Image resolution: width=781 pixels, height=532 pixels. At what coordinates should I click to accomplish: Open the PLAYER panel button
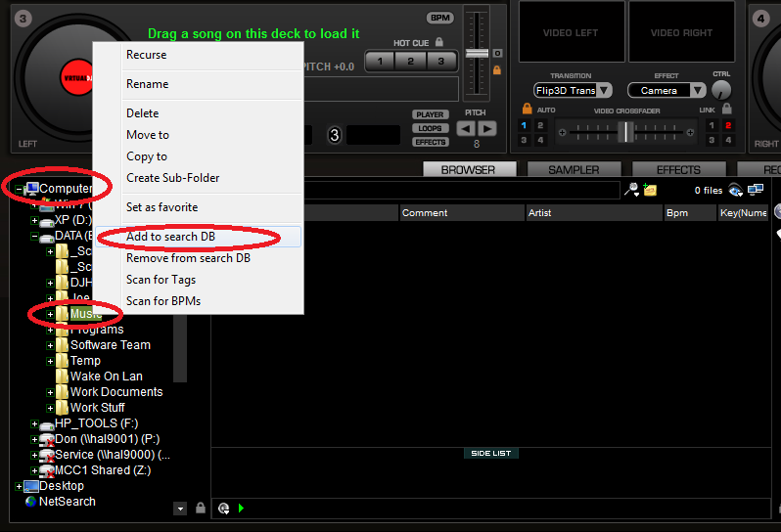pos(431,114)
